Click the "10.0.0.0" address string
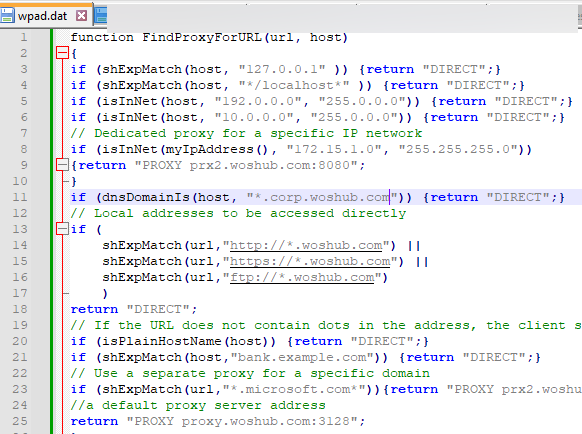This screenshot has height=434, width=582. 254,117
